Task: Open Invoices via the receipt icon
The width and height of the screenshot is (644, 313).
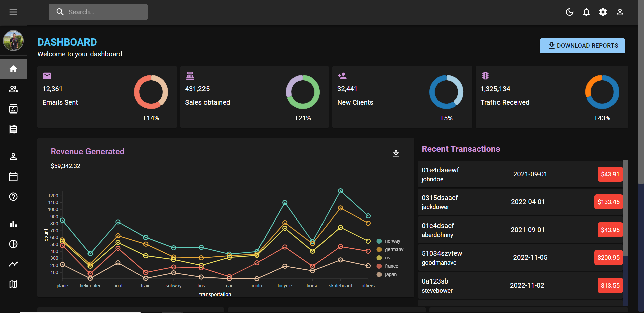Action: pyautogui.click(x=13, y=129)
